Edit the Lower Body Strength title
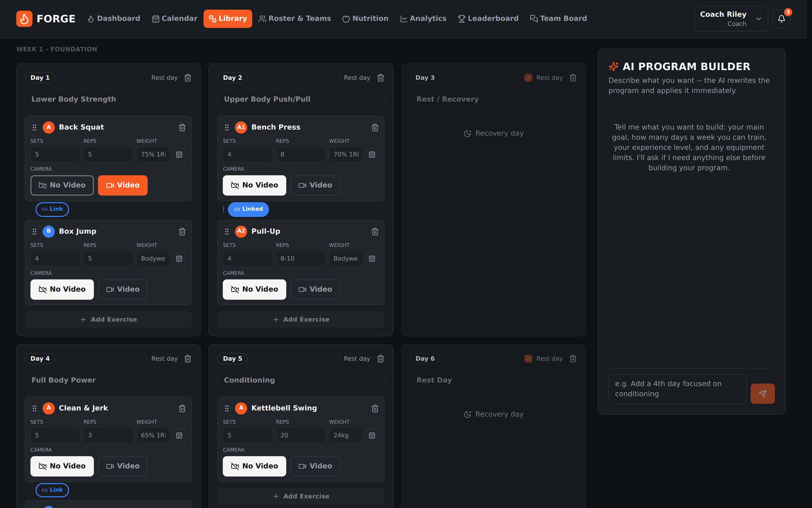Image resolution: width=812 pixels, height=508 pixels. [108, 100]
